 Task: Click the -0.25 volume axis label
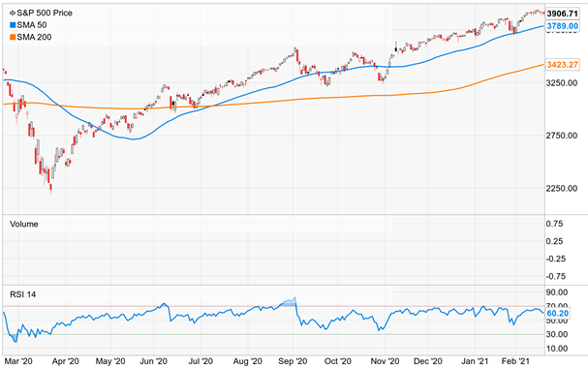point(555,260)
